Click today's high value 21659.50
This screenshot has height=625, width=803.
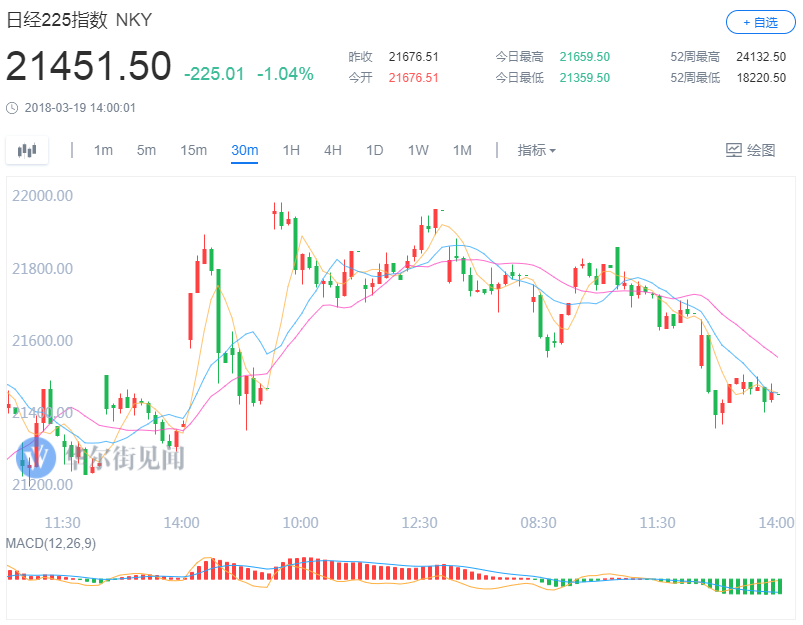(x=584, y=56)
